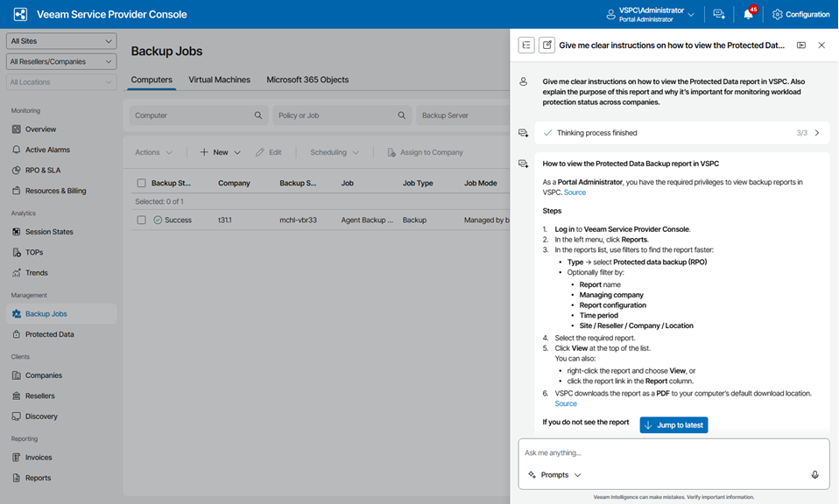839x504 pixels.
Task: Tick the checkbox for t31.1 Success row
Action: pyautogui.click(x=141, y=220)
